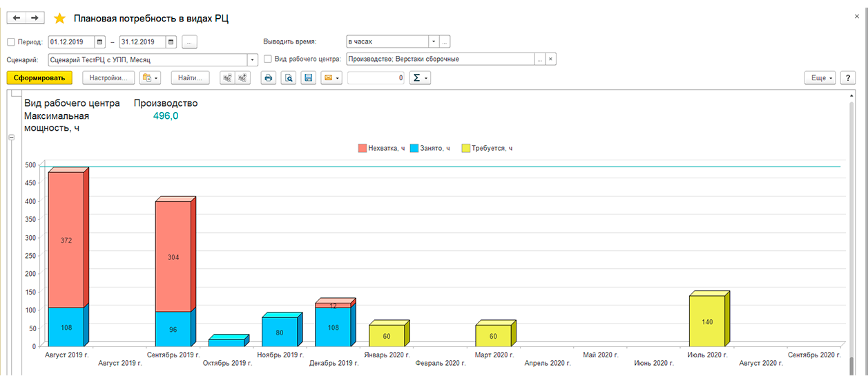Click the Найти… button
Image resolution: width=868 pixels, height=383 pixels.
[190, 78]
